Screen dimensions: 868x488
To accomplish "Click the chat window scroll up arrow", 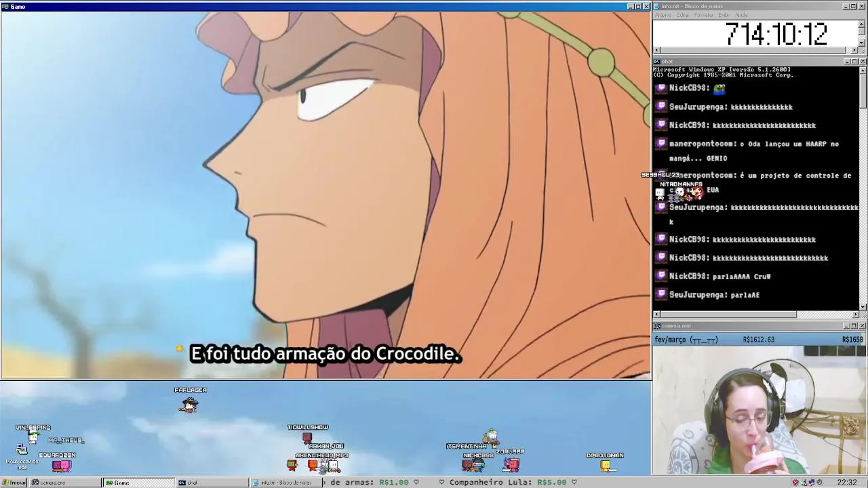I will coord(863,70).
